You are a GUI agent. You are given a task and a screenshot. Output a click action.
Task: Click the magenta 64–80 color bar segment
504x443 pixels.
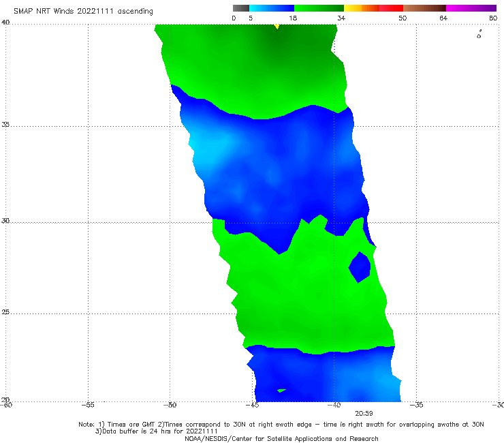[471, 8]
